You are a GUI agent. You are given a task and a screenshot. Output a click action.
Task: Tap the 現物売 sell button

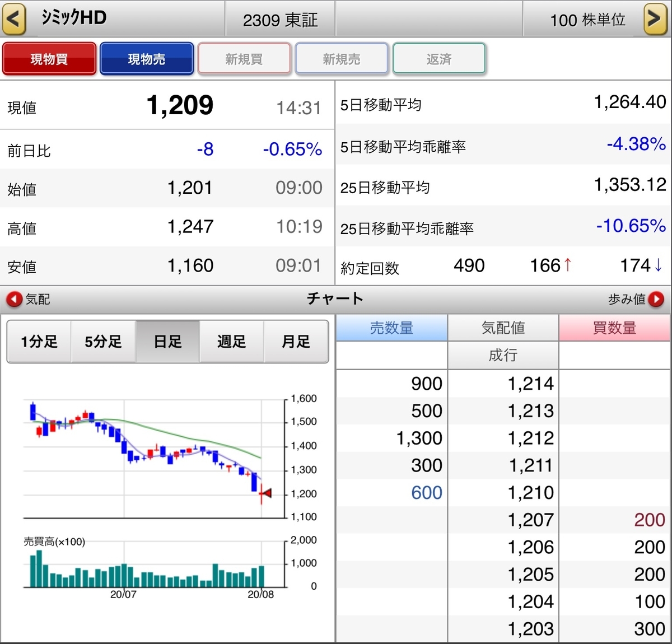click(x=147, y=59)
